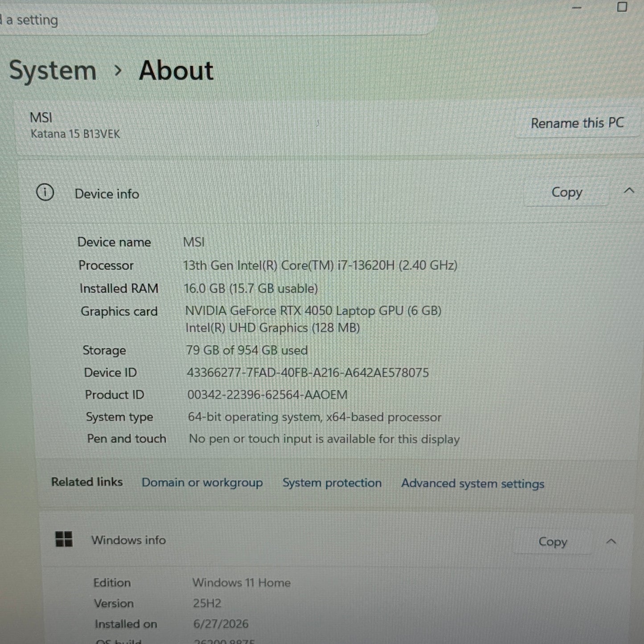This screenshot has width=644, height=644.
Task: Click the Device name label
Action: point(114,242)
